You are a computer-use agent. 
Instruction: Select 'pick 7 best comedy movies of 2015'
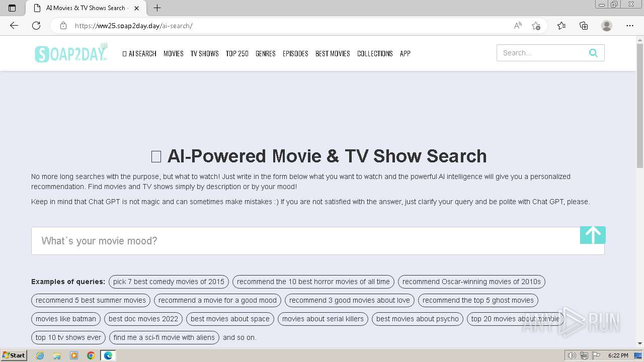169,282
